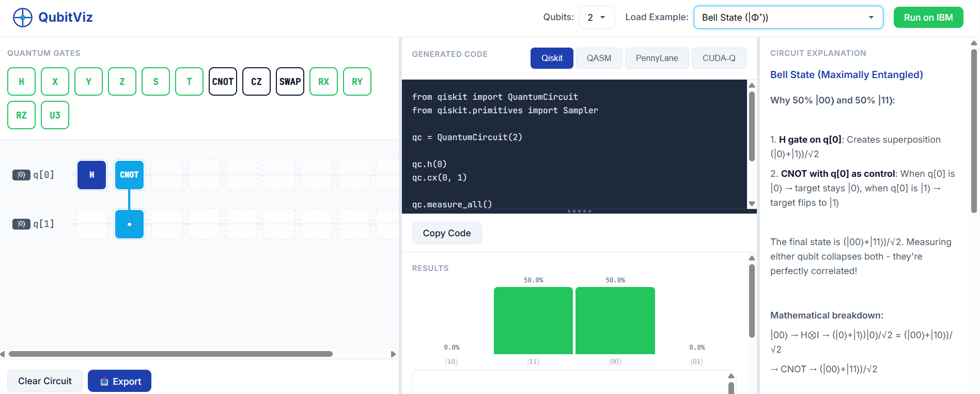Click the q[1] qubit label
Image resolution: width=980 pixels, height=394 pixels.
[x=43, y=224]
